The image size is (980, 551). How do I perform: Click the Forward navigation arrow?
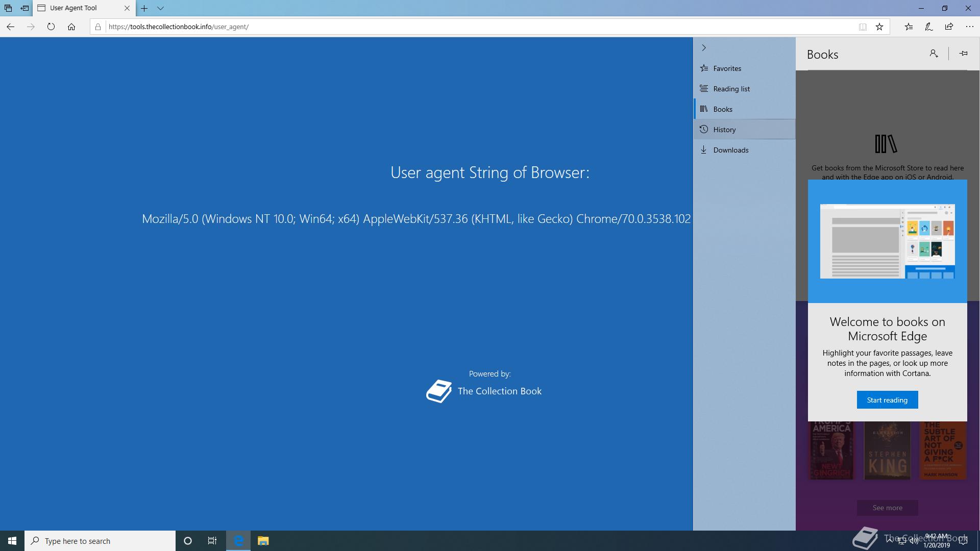click(31, 27)
